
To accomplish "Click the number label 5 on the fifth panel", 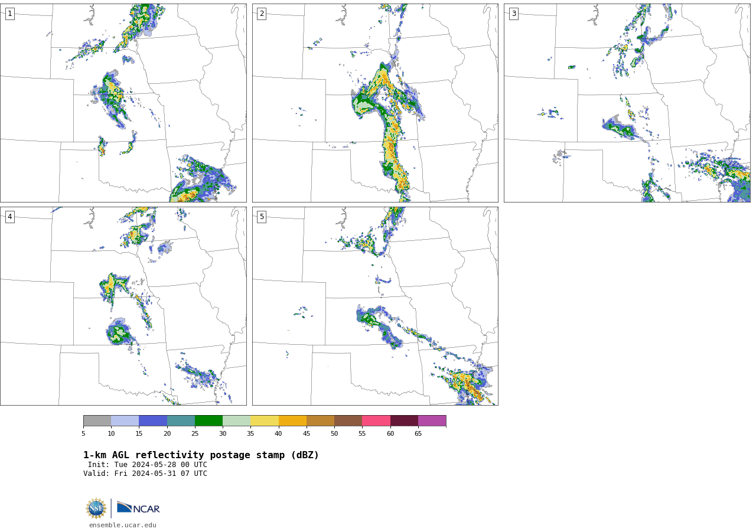I will (x=262, y=217).
